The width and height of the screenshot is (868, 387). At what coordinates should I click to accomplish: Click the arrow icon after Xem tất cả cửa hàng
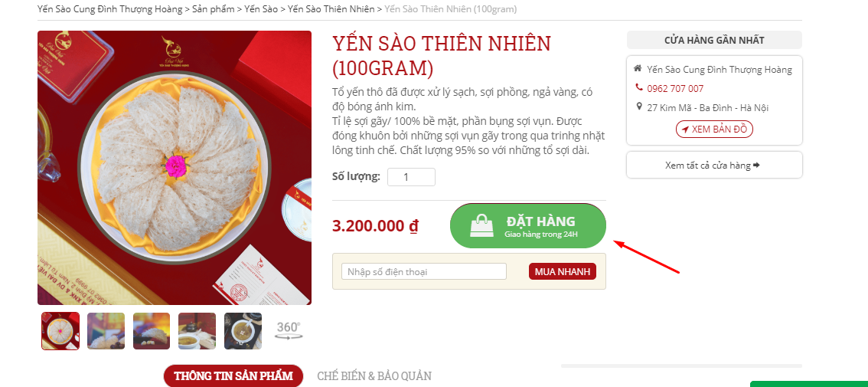coord(756,166)
